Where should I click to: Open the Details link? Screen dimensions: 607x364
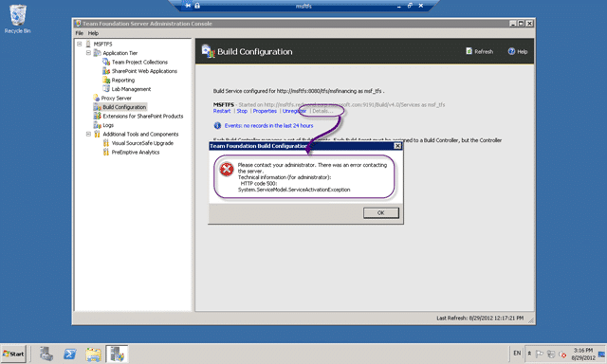pyautogui.click(x=322, y=111)
